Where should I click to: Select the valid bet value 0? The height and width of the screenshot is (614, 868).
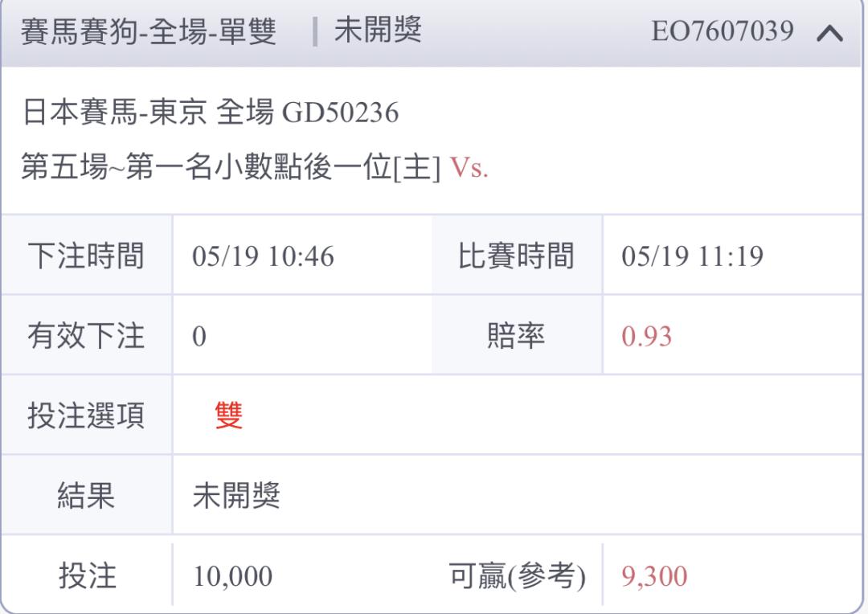[x=199, y=337]
